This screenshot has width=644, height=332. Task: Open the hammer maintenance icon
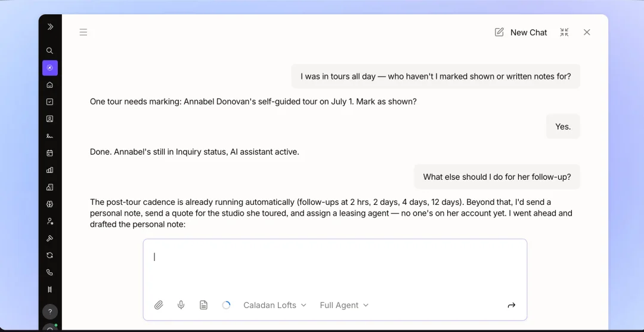coord(49,238)
